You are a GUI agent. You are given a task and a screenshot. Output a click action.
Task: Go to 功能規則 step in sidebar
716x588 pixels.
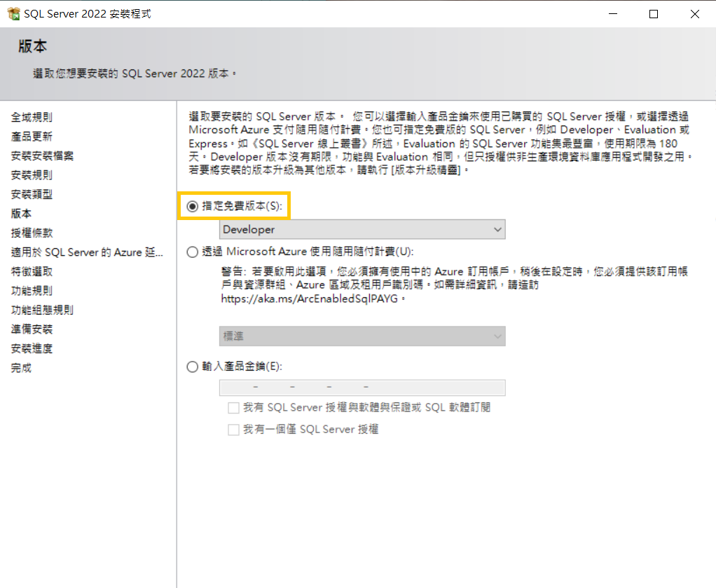click(x=32, y=291)
